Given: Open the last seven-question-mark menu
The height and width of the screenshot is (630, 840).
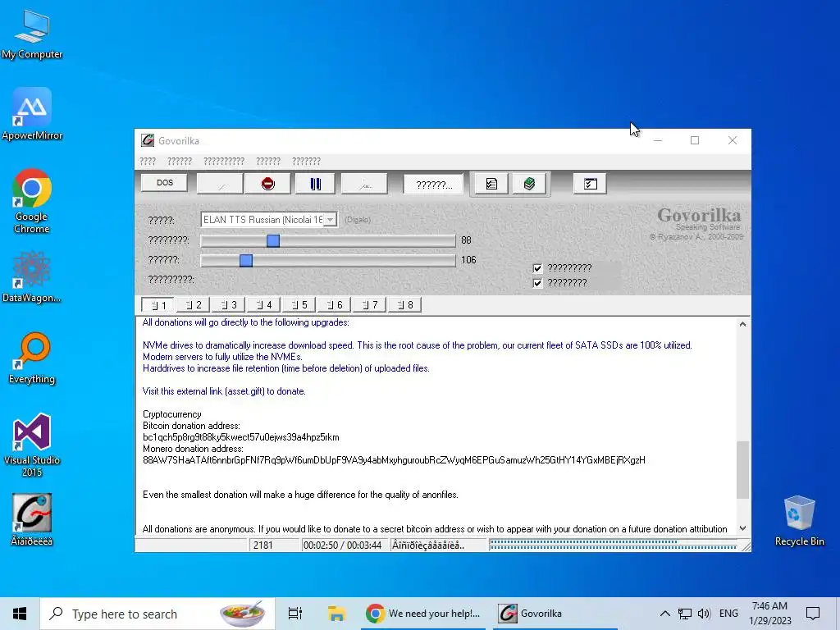Looking at the screenshot, I should click(x=306, y=162).
